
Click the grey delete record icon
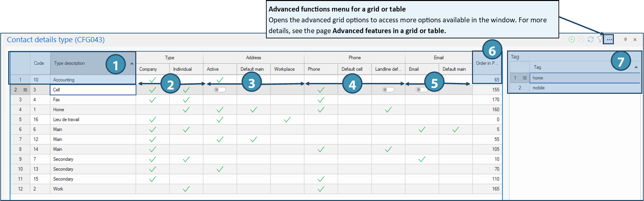[x=581, y=39]
